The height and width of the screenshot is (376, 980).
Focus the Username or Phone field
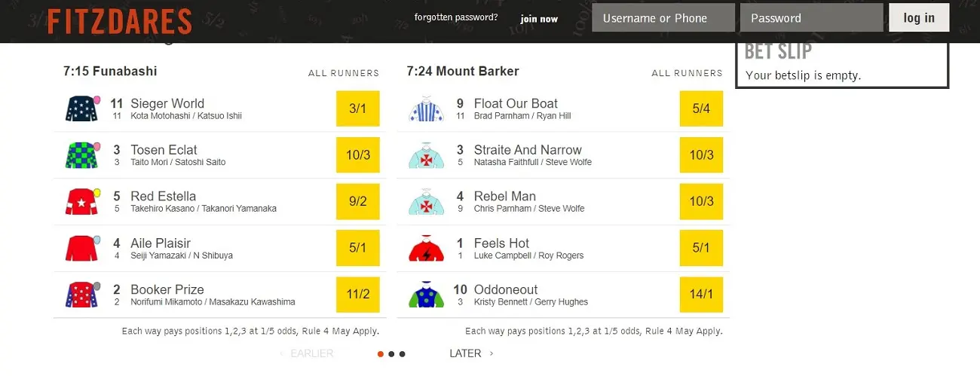coord(663,18)
